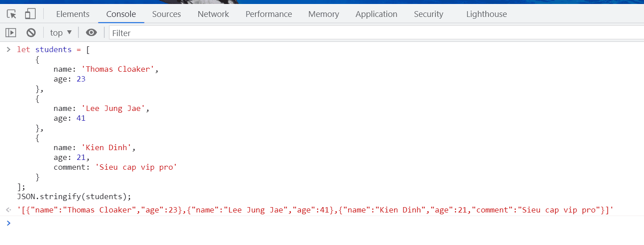Focus the console Filter input field
This screenshot has width=644, height=245.
(374, 33)
